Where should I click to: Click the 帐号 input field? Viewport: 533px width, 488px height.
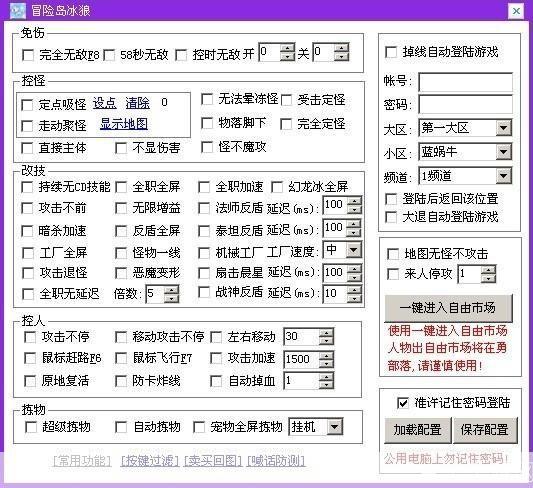coord(465,82)
